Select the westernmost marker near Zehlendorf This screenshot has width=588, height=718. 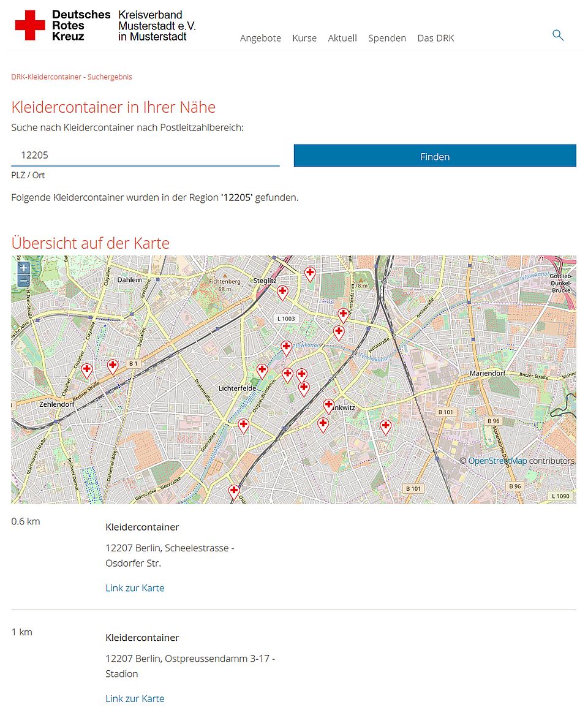(x=87, y=369)
